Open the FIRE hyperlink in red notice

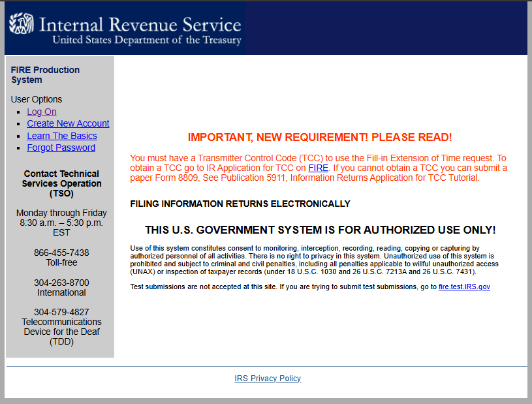click(318, 168)
